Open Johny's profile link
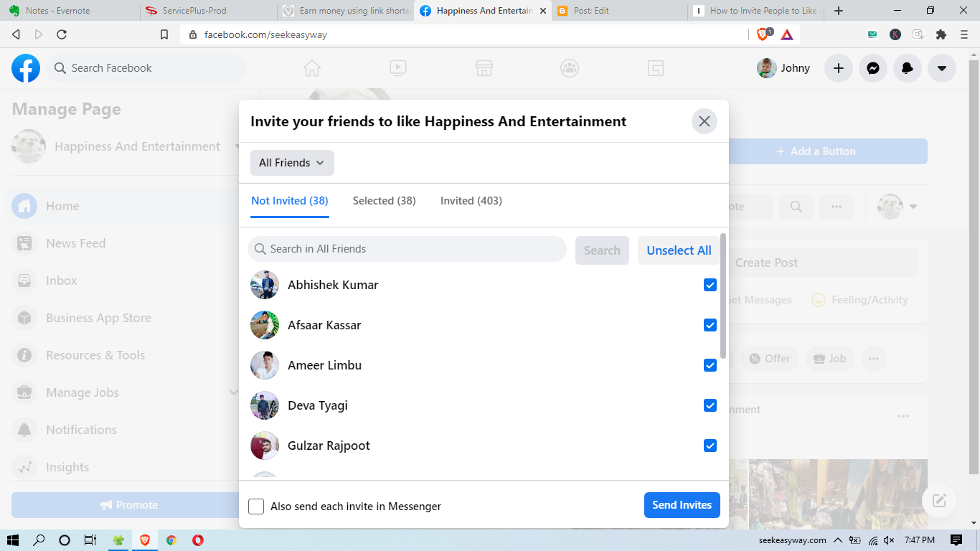The image size is (980, 551). (x=783, y=68)
